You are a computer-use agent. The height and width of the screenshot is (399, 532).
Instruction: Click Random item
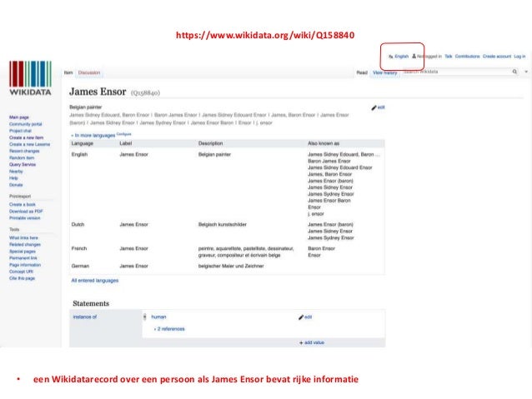(22, 158)
